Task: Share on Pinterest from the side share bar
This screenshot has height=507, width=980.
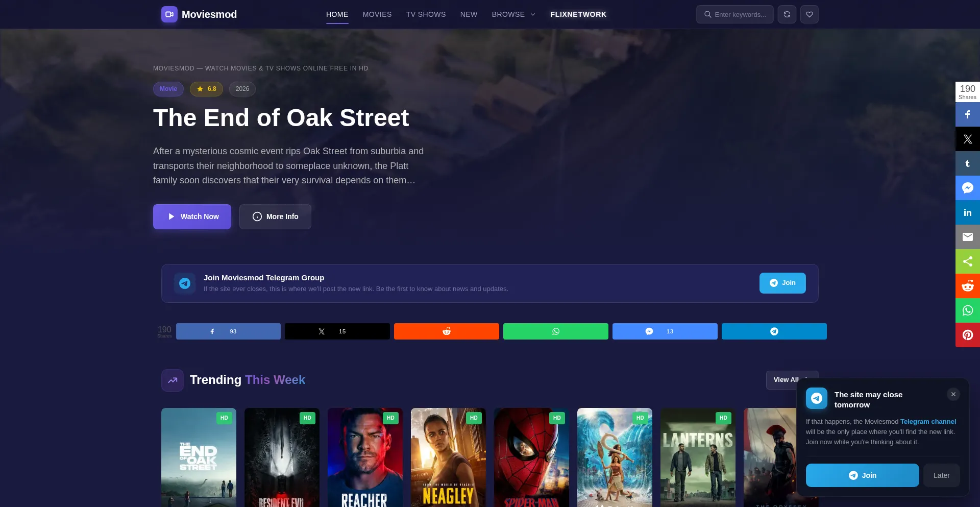Action: [x=968, y=335]
